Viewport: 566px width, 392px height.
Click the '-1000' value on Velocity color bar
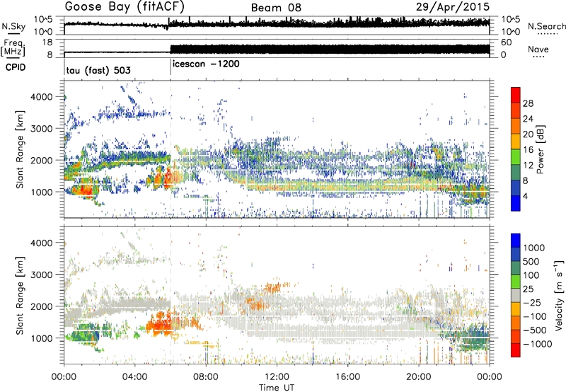click(x=538, y=344)
